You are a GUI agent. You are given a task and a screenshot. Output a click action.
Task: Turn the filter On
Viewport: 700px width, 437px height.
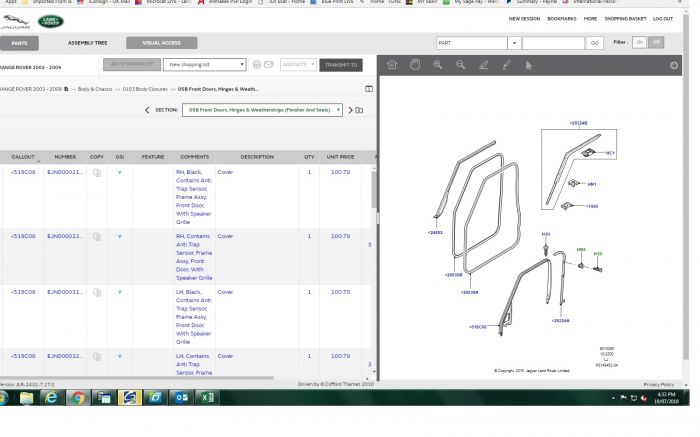coord(639,42)
